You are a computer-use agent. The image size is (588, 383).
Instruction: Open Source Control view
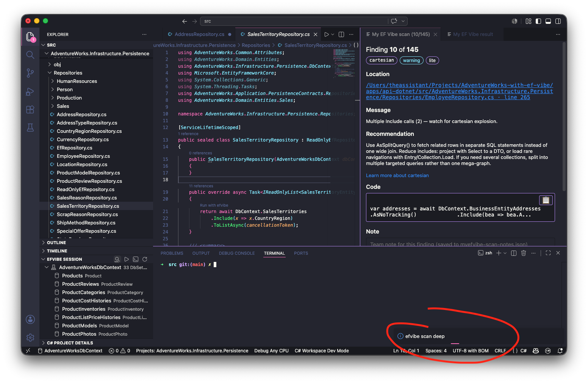click(x=30, y=73)
